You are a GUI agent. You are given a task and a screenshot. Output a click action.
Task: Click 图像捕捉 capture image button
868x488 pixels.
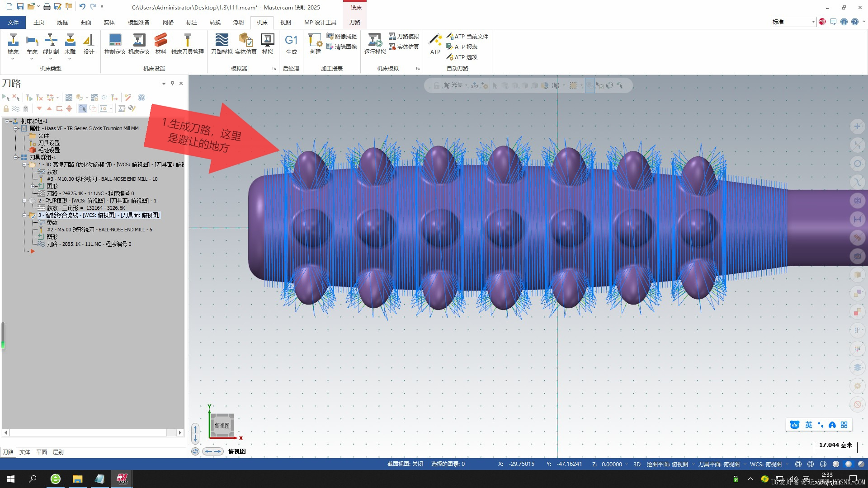[x=342, y=36]
